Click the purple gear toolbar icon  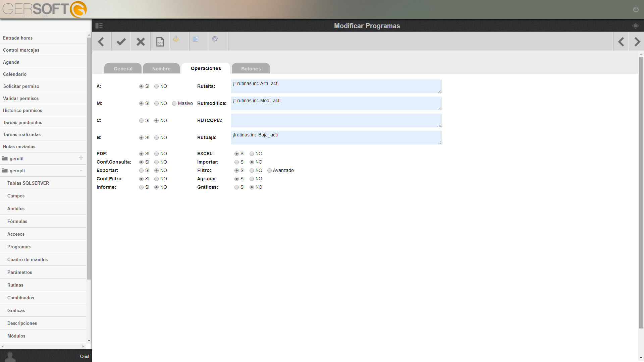(x=215, y=39)
